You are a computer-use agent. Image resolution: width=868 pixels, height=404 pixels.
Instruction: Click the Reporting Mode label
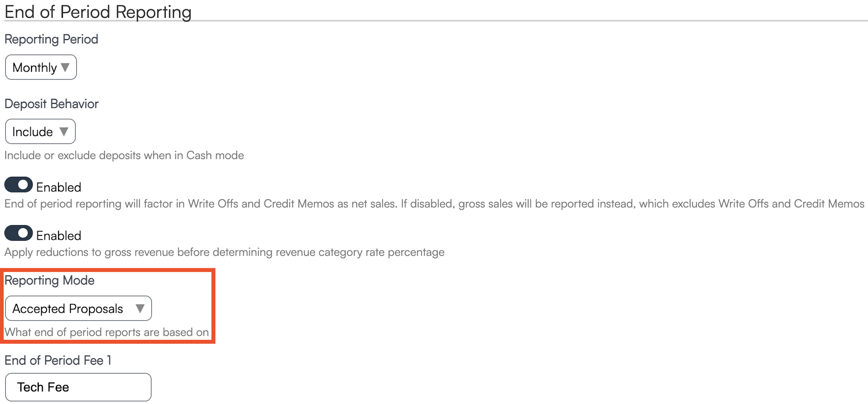49,280
